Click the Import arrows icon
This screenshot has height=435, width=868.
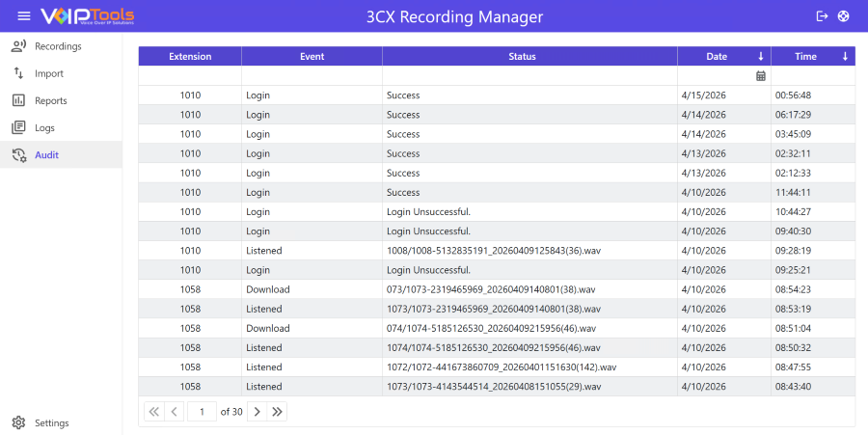pos(18,73)
